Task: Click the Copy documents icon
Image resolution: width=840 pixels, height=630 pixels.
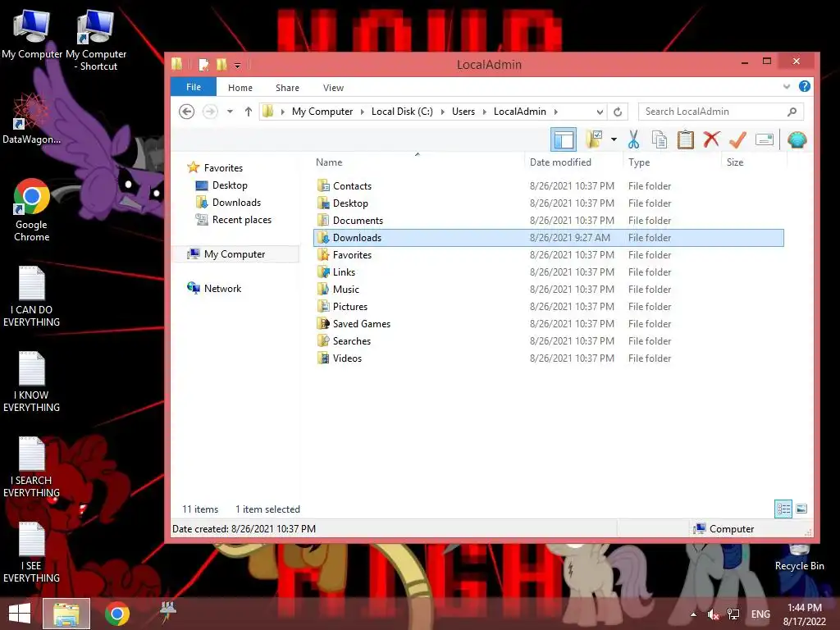Action: pos(659,139)
